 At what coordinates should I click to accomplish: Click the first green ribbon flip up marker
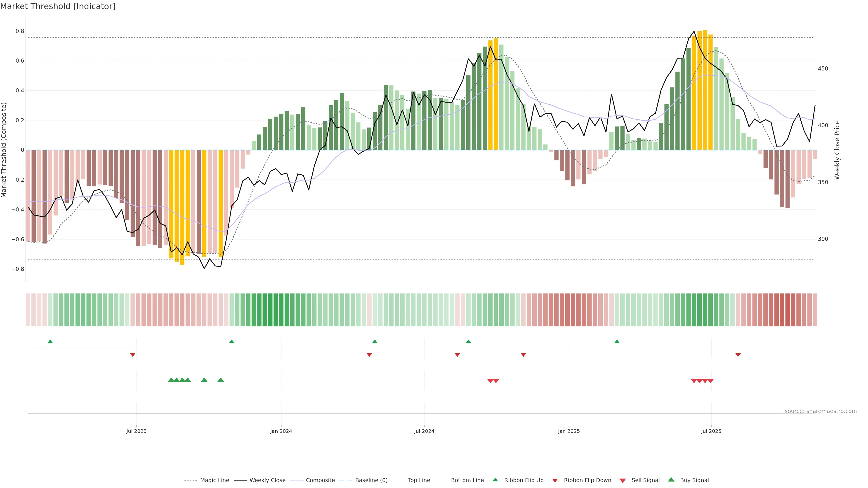click(x=50, y=342)
